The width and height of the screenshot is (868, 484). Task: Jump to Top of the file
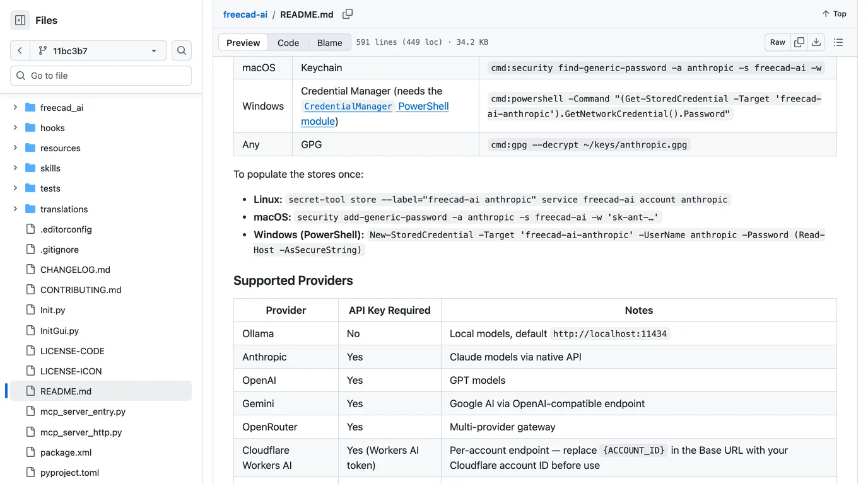pos(834,14)
